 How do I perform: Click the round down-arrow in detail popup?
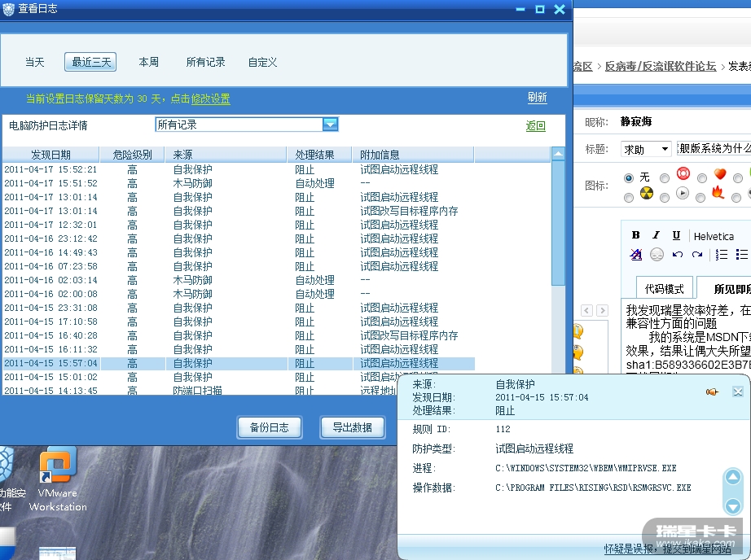[733, 505]
